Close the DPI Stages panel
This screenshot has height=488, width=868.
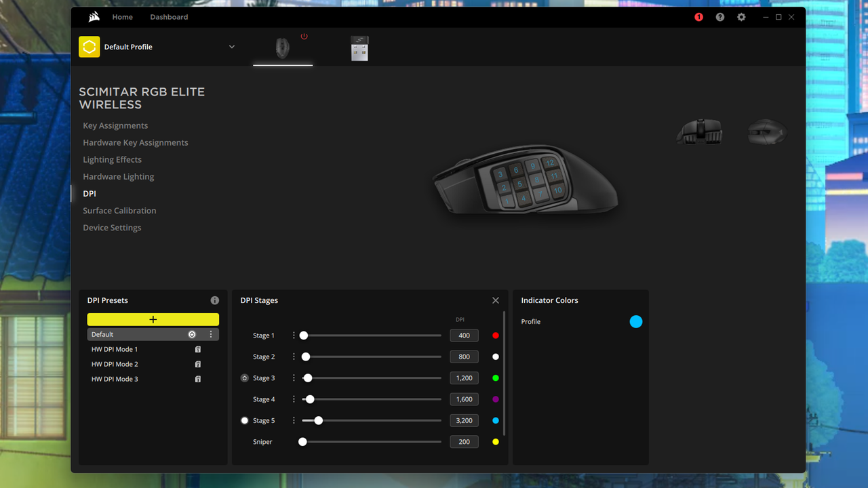pos(496,300)
